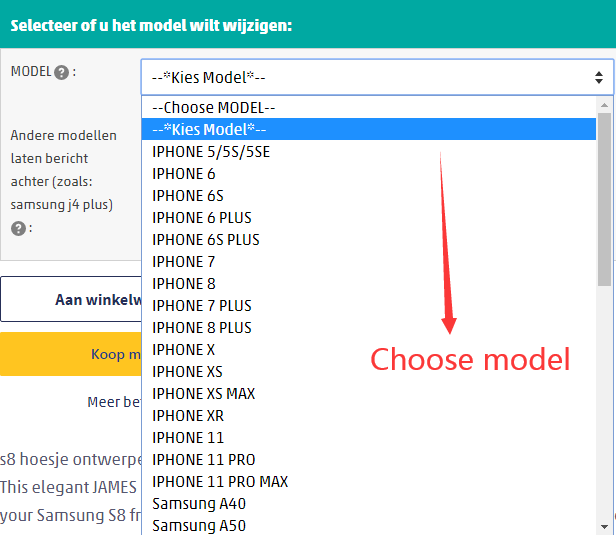
Task: Select IPHONE 8 PLUS model
Action: pos(368,328)
